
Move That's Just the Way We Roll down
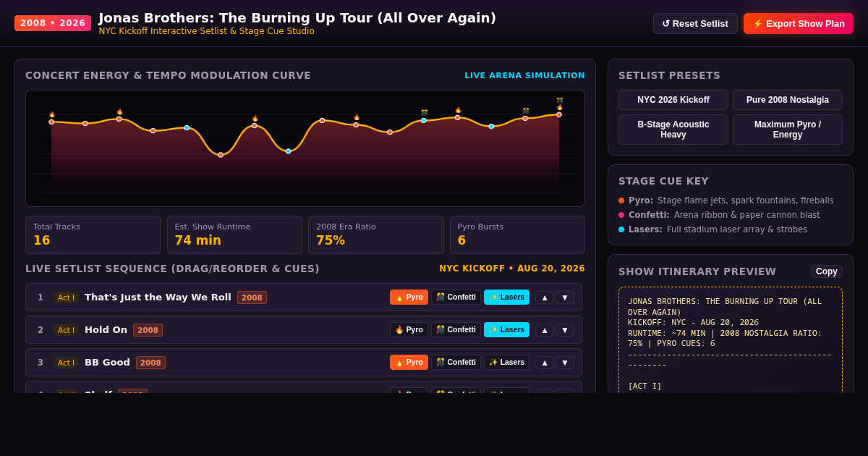tap(565, 297)
